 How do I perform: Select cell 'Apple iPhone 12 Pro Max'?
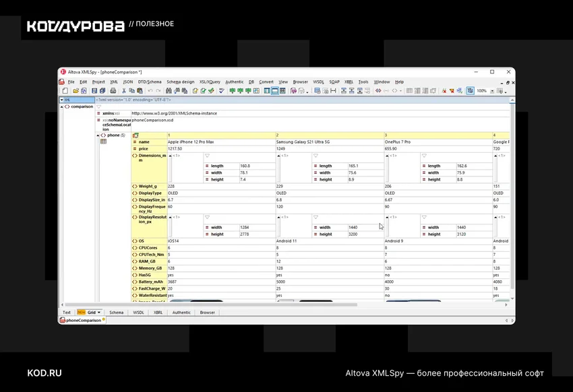point(222,142)
